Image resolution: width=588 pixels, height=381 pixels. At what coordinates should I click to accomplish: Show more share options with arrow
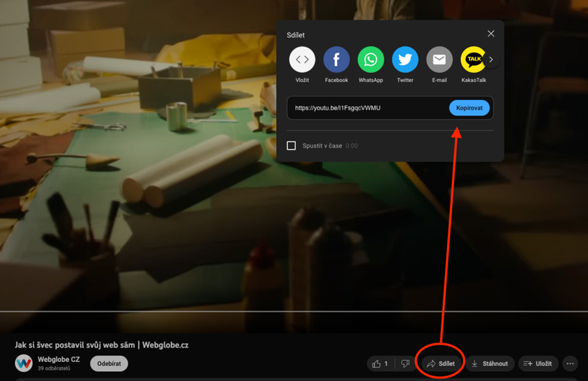(x=491, y=59)
